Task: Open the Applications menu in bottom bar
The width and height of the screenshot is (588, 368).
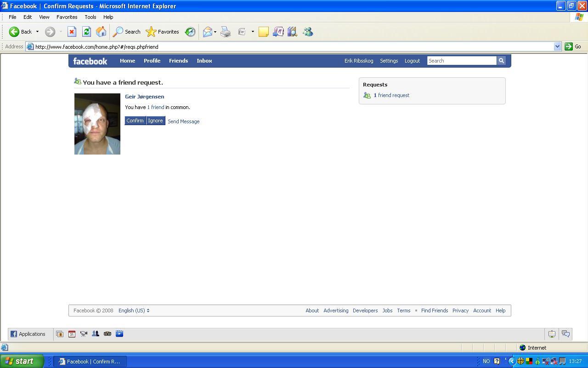Action: (x=28, y=334)
